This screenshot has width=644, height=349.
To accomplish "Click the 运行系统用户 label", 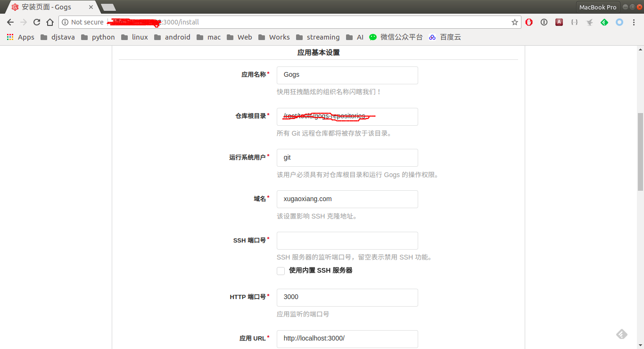I will (x=248, y=157).
